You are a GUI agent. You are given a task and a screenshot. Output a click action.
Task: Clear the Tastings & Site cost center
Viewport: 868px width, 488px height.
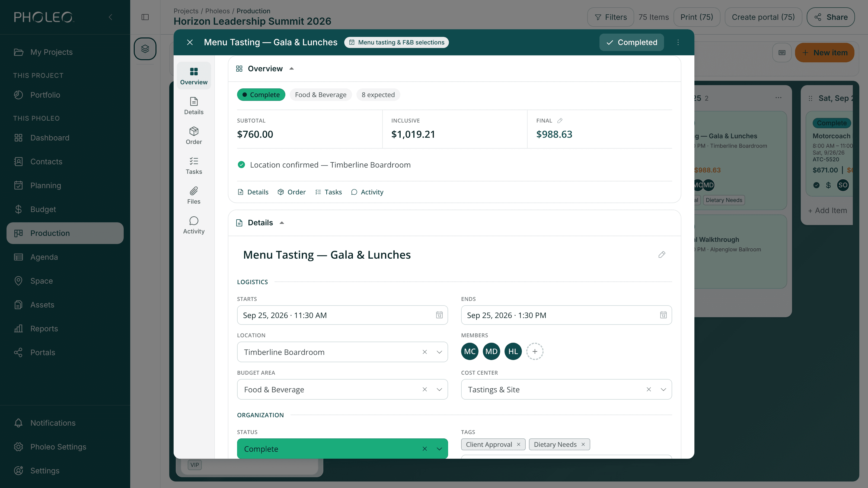649,389
